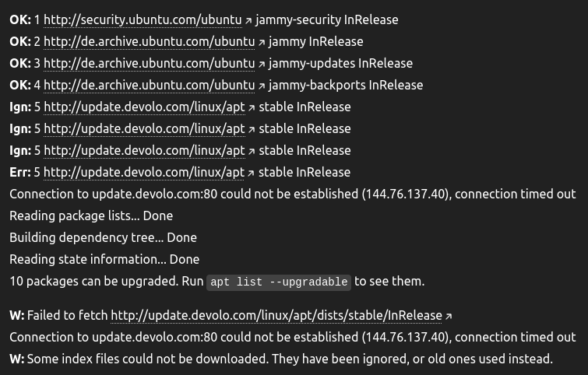Click external-link arrow before jammy-backports InRelease

point(262,86)
